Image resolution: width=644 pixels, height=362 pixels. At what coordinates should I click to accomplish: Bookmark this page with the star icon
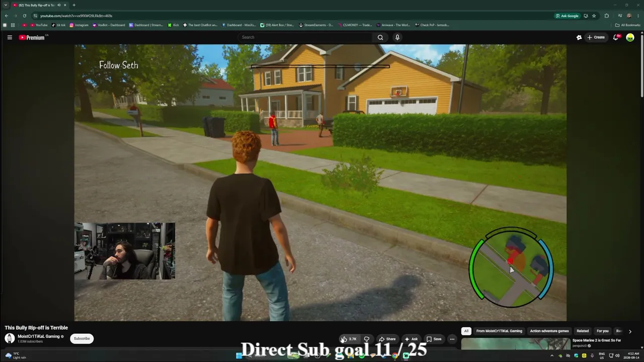coord(594,16)
